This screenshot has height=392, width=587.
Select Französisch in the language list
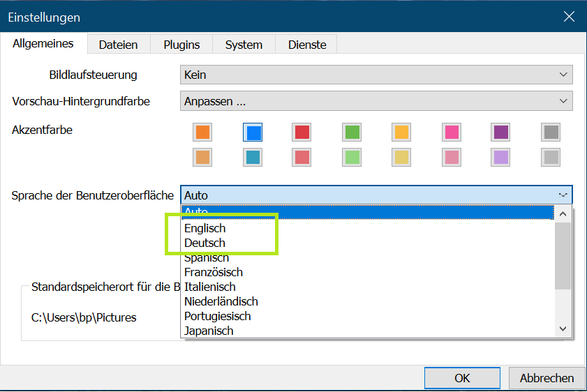[x=214, y=272]
